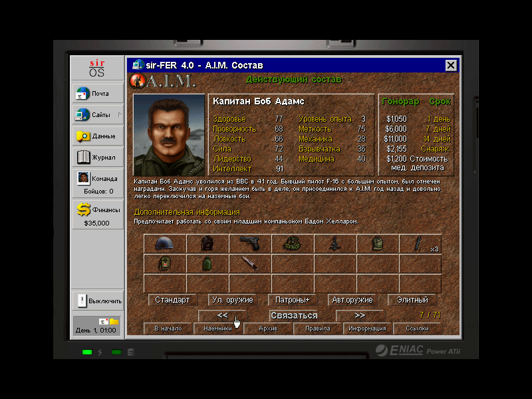The image size is (532, 399).
Task: Close the A.I.M. Состав window
Action: (451, 65)
